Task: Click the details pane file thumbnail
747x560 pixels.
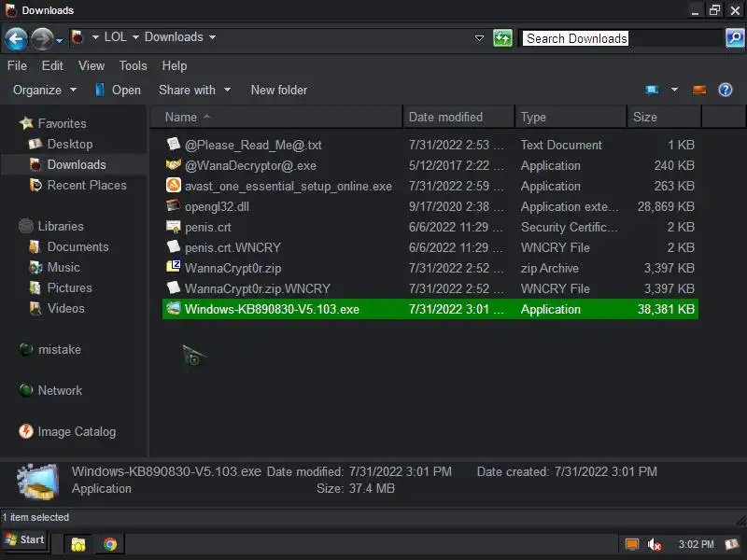Action: (36, 482)
